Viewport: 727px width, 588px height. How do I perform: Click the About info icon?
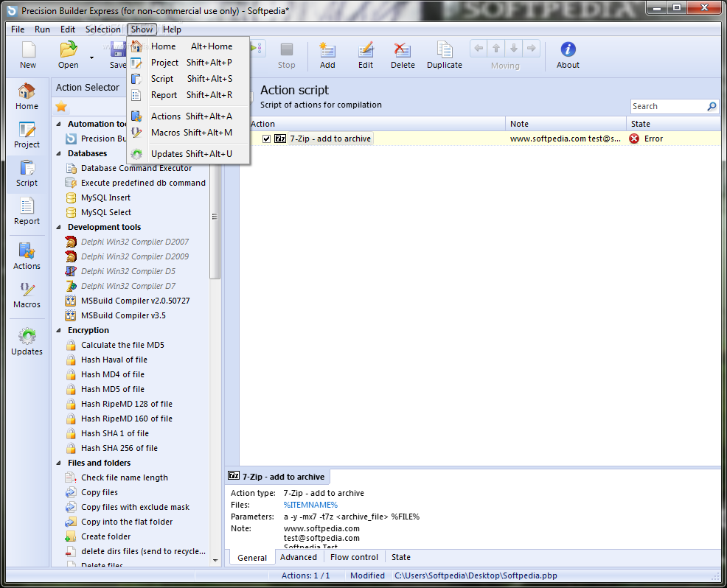pos(568,49)
